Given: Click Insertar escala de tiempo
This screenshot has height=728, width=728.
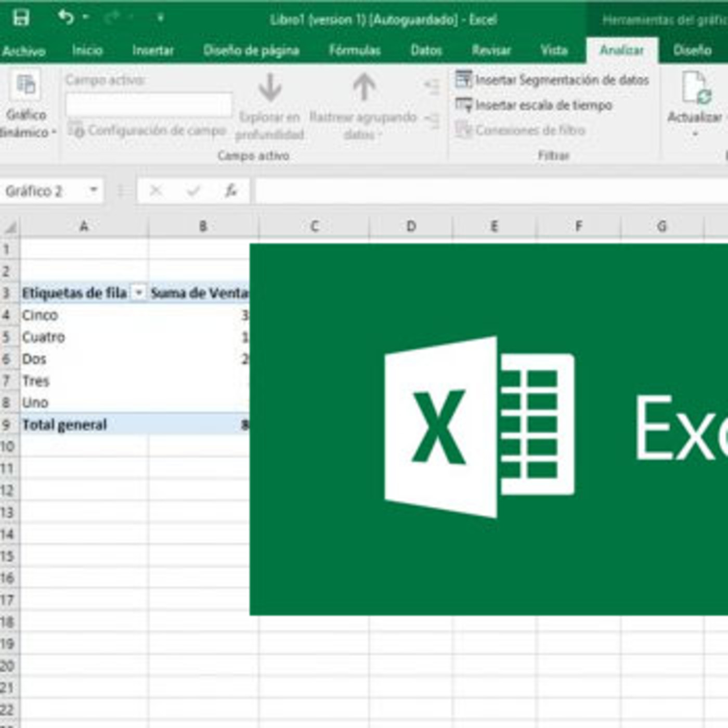Looking at the screenshot, I should [x=534, y=105].
